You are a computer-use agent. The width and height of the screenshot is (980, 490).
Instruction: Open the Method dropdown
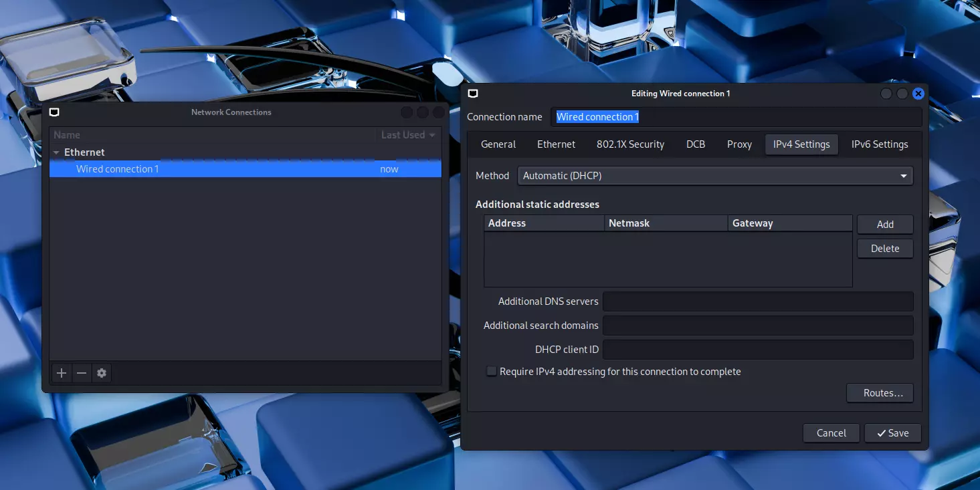714,176
